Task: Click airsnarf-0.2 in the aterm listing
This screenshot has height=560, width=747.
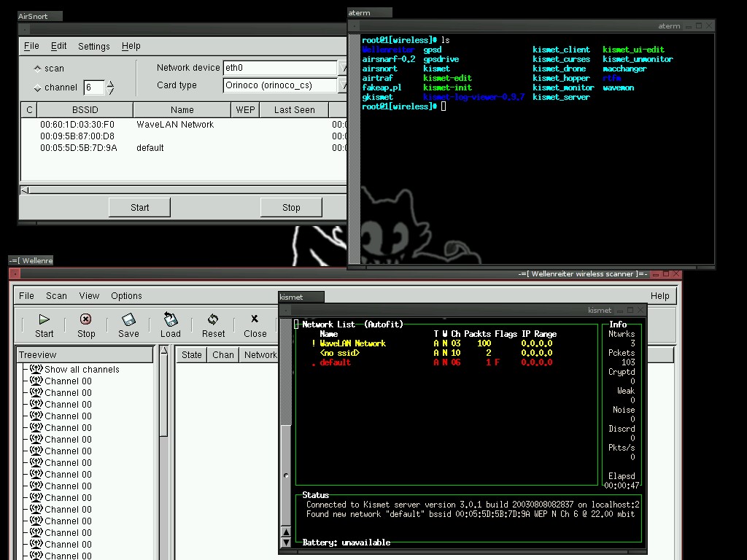Action: click(389, 59)
